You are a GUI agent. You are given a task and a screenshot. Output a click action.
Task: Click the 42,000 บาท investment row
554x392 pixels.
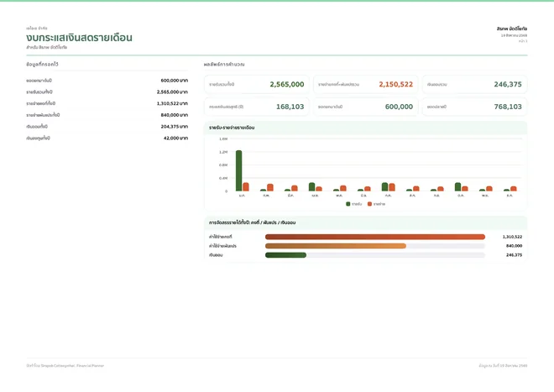point(107,139)
